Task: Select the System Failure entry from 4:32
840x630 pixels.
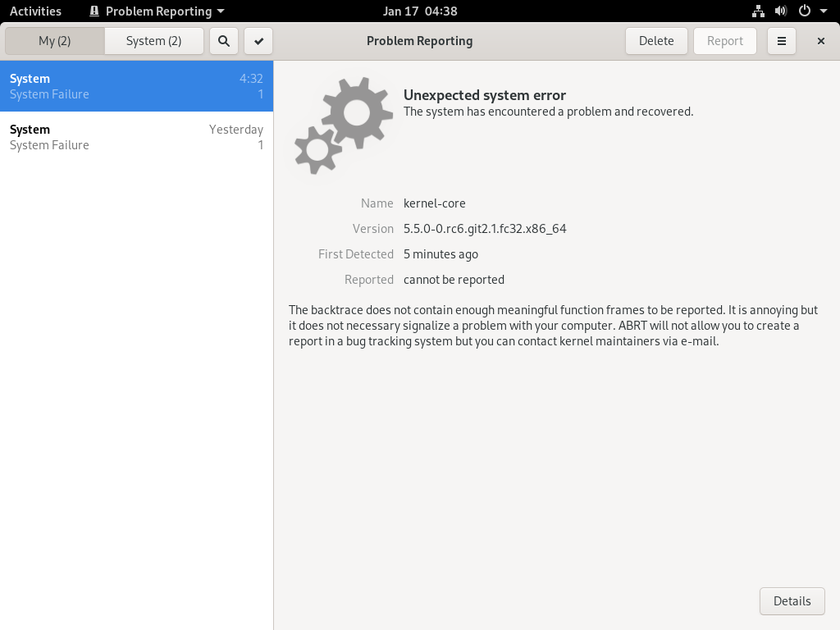Action: (x=137, y=86)
